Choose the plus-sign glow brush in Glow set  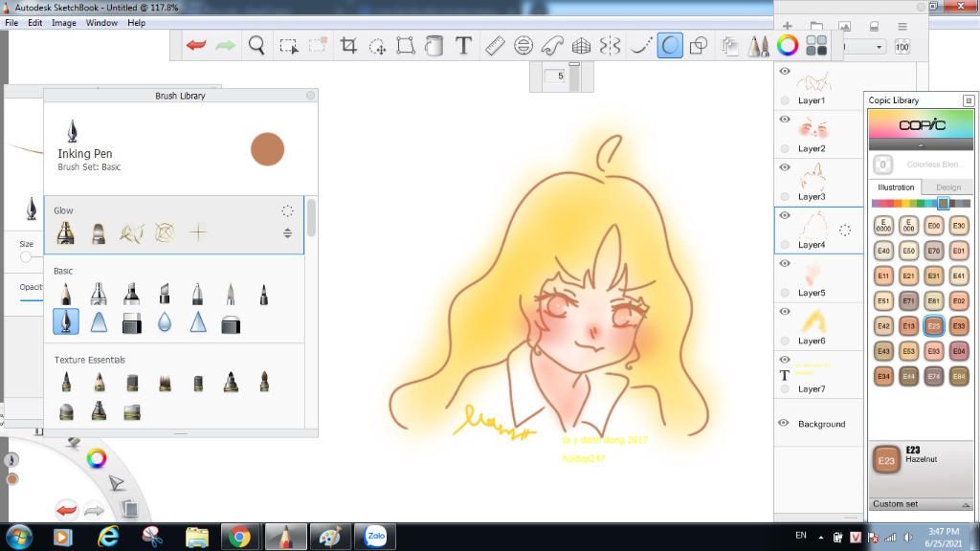coord(197,232)
